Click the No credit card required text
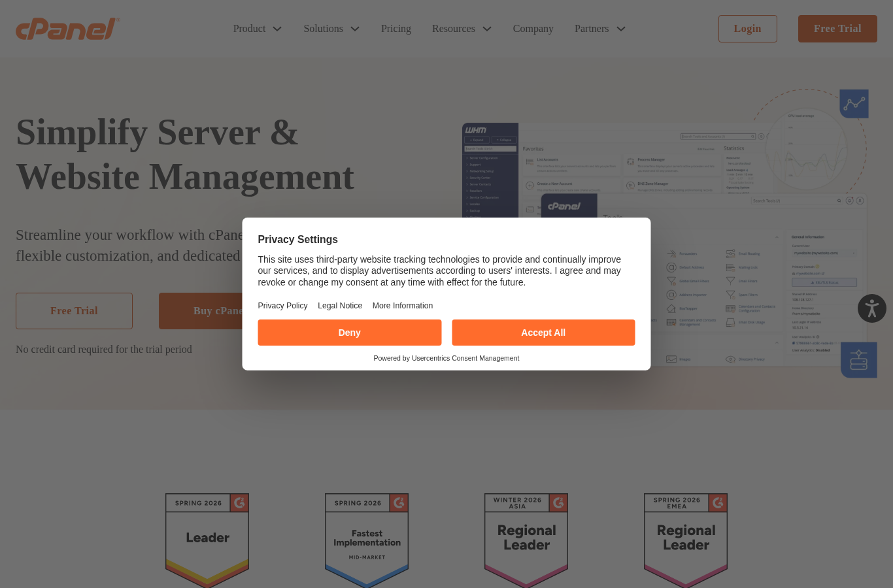 [x=104, y=350]
